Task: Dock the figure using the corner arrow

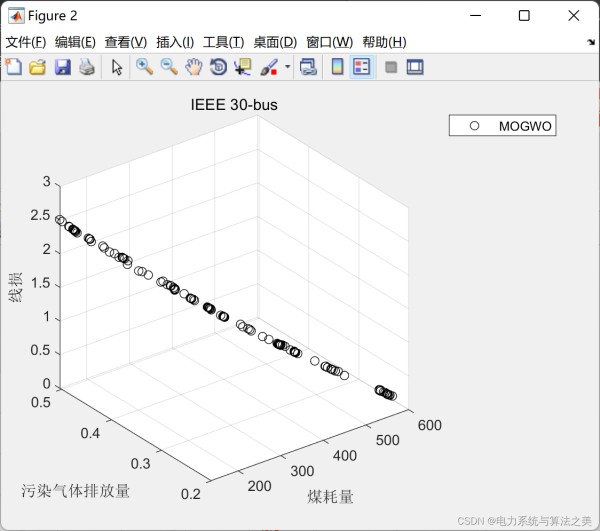Action: (592, 42)
